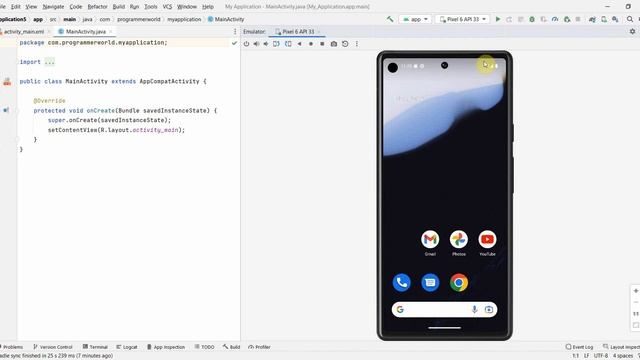Screen dimensions: 640x360
Task: Open Chrome browser on emulator
Action: coord(459,282)
